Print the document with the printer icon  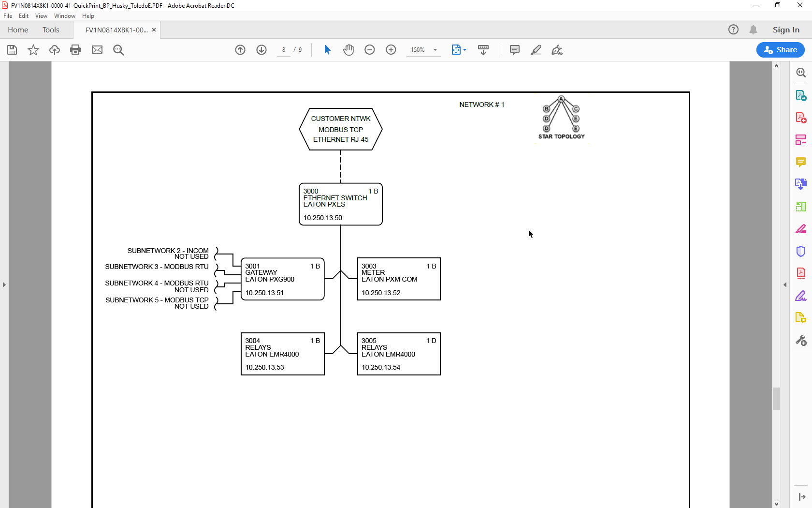point(75,50)
